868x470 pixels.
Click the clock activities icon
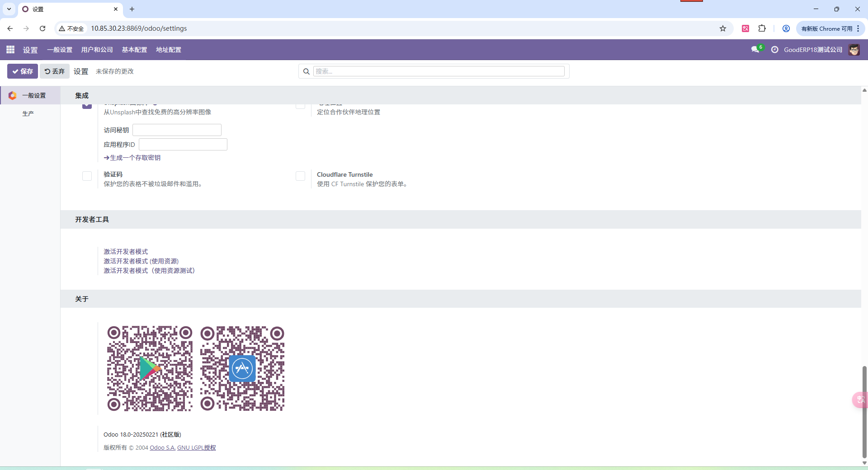click(775, 50)
